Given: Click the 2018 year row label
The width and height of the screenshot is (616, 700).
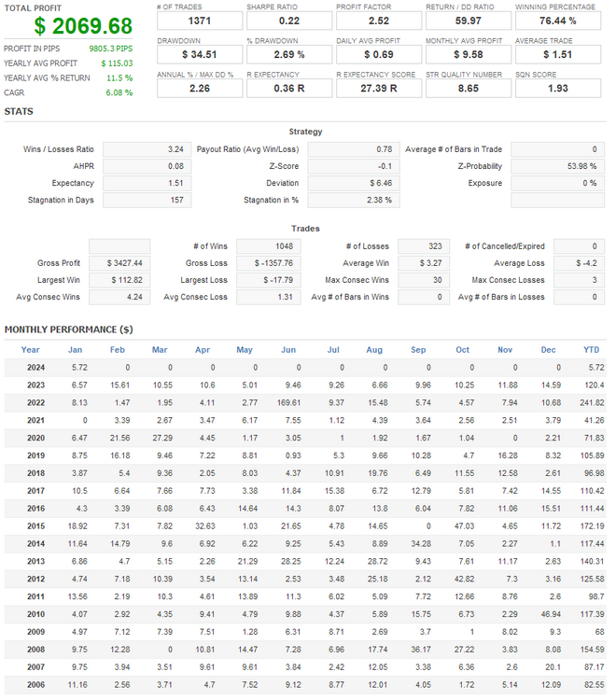Looking at the screenshot, I should [35, 473].
